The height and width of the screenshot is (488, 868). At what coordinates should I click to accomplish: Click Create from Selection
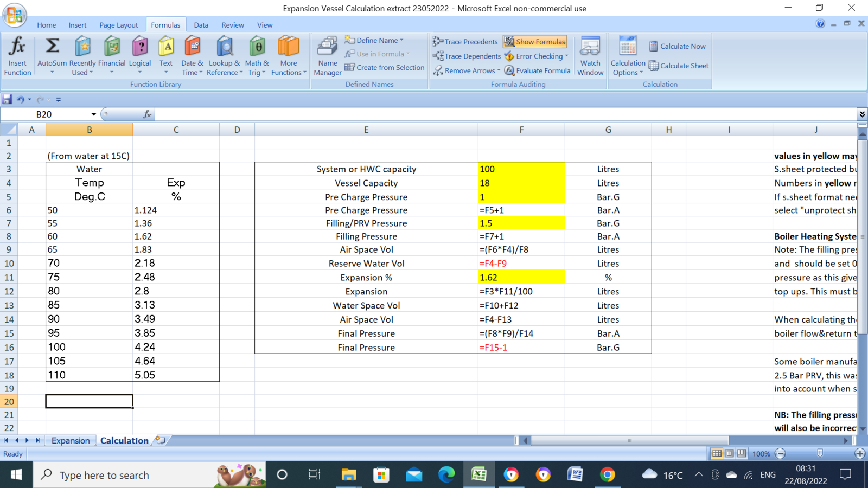(385, 67)
